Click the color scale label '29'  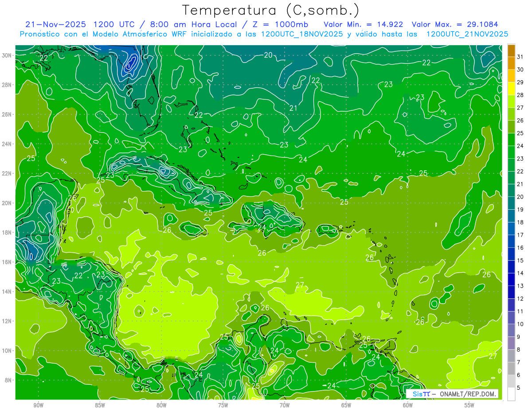click(x=520, y=82)
